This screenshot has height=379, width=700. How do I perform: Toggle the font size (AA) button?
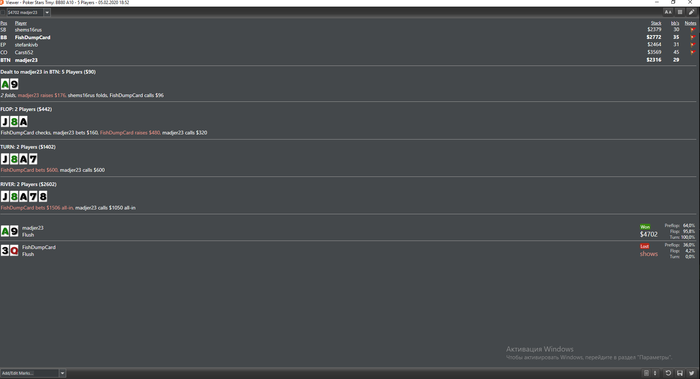click(668, 12)
